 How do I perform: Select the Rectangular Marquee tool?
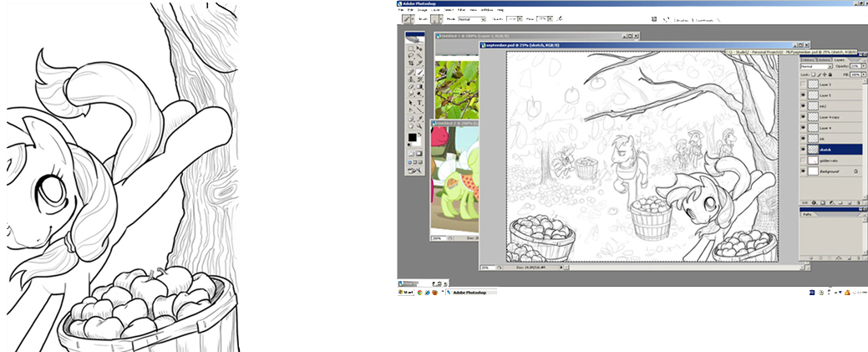(x=411, y=48)
